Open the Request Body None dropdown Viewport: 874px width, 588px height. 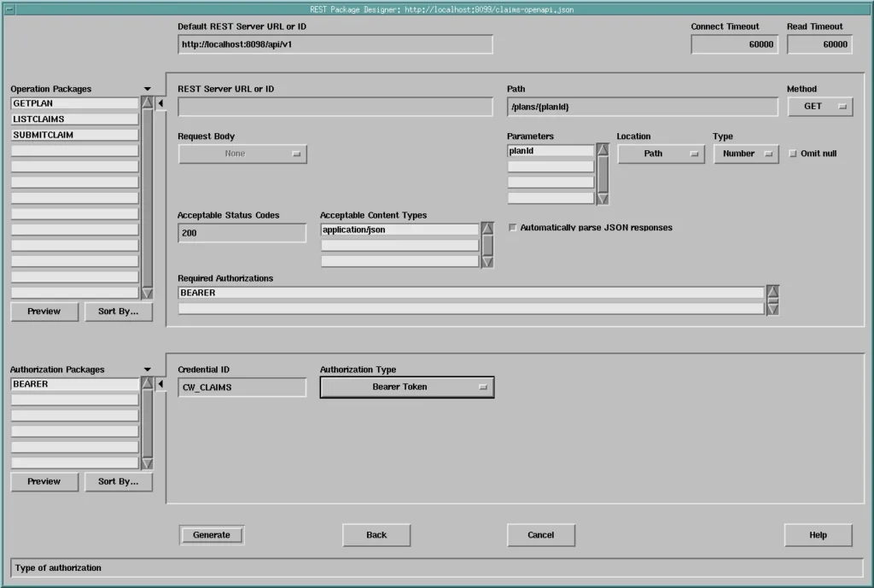242,154
